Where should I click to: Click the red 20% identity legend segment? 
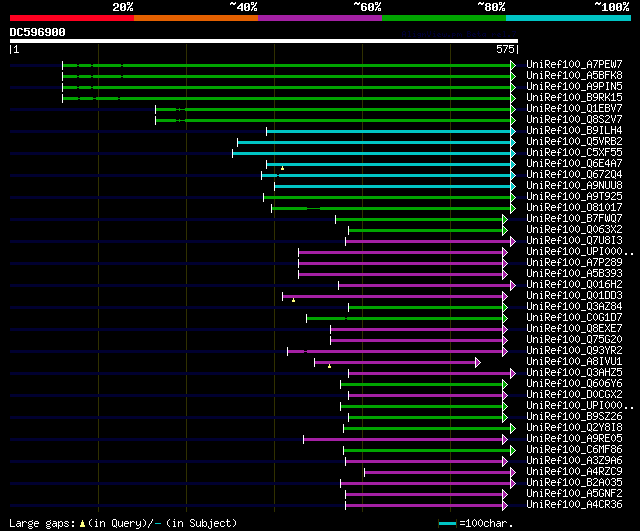(72, 18)
